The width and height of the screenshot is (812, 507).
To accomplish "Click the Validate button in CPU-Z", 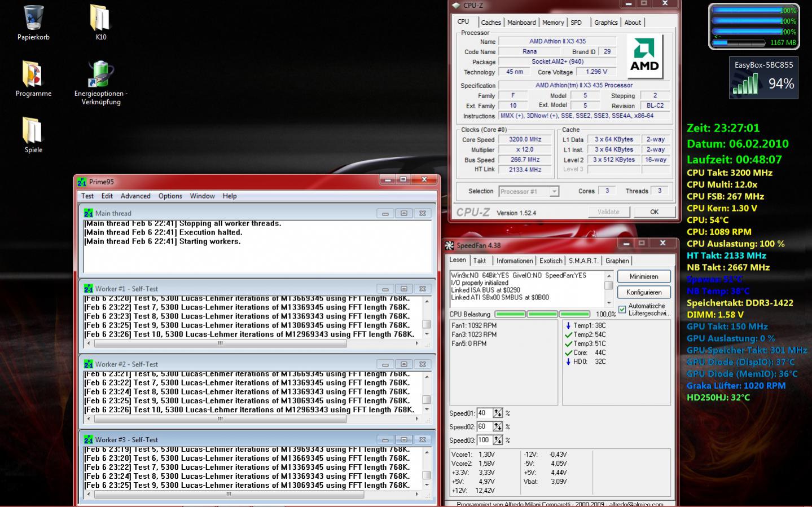I will [x=608, y=212].
